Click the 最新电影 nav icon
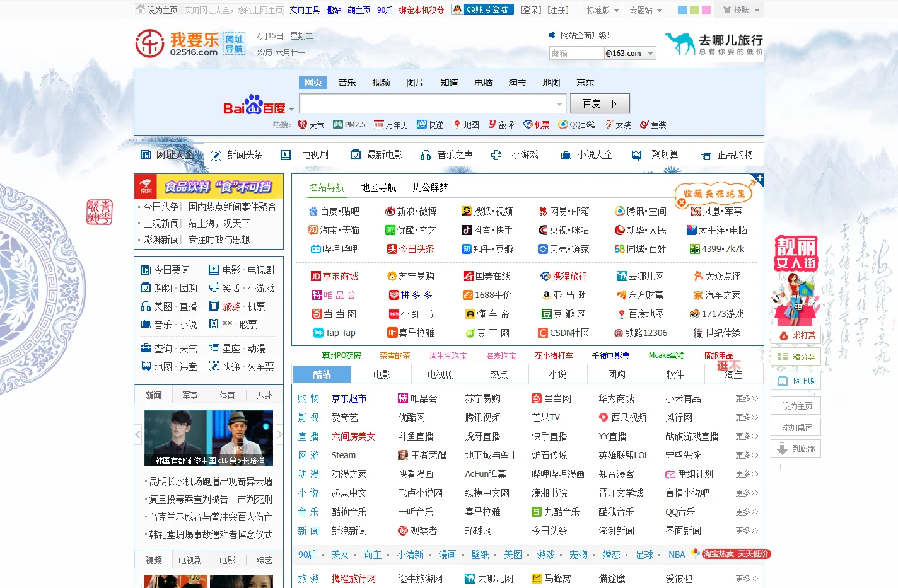Viewport: 898px width, 588px height. (356, 154)
